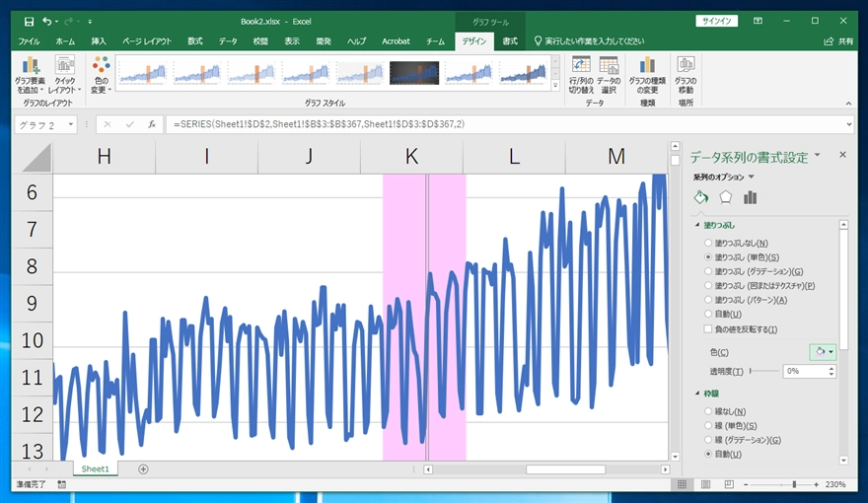Open the fill Color (色) picker button

823,352
